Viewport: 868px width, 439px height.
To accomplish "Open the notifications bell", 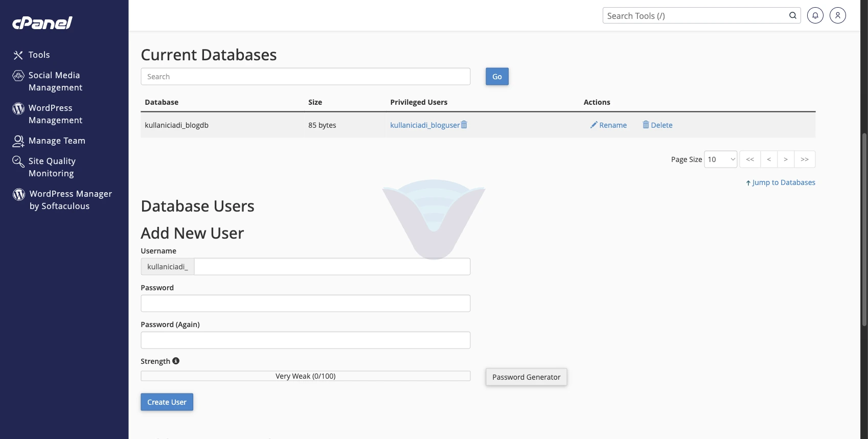I will click(815, 15).
